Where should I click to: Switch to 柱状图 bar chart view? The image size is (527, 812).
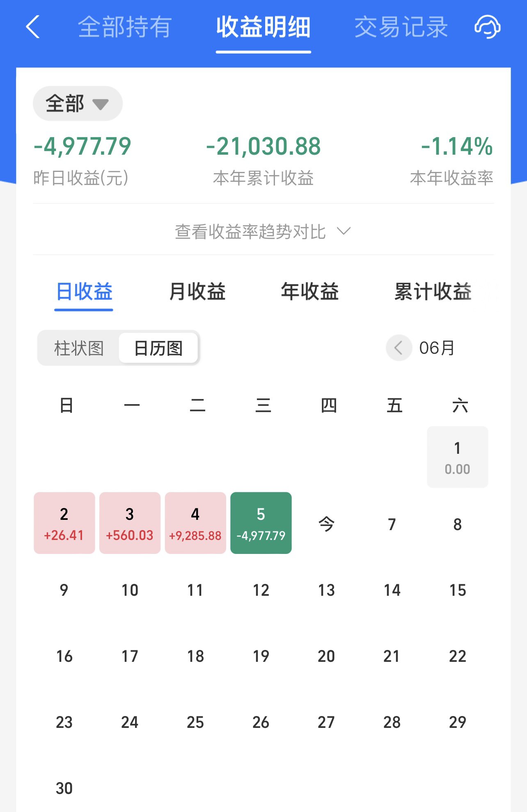click(79, 348)
